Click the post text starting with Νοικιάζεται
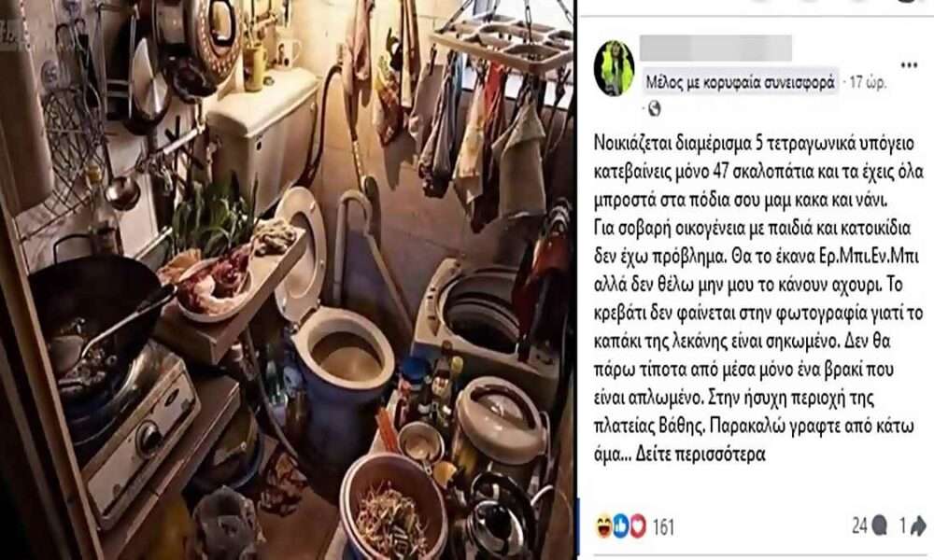The width and height of the screenshot is (934, 560). [x=757, y=299]
